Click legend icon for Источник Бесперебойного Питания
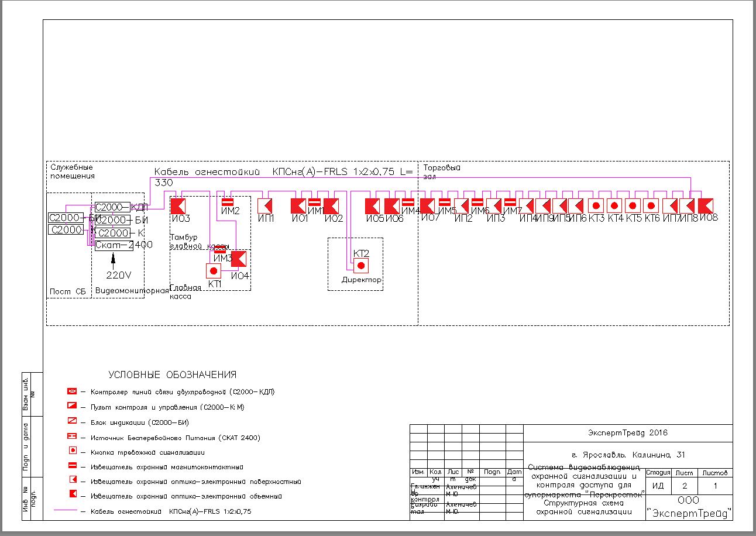Image resolution: width=756 pixels, height=536 pixels. pos(73,437)
